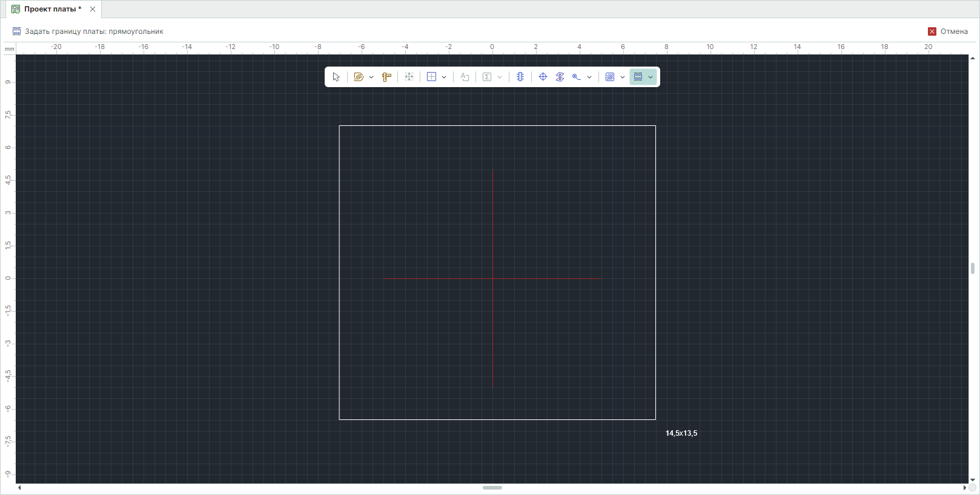Click the Отмена cancel button

point(948,31)
